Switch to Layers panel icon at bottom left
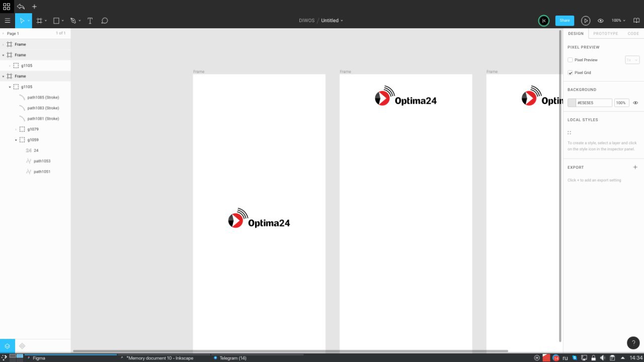The height and width of the screenshot is (362, 644). pyautogui.click(x=7, y=346)
